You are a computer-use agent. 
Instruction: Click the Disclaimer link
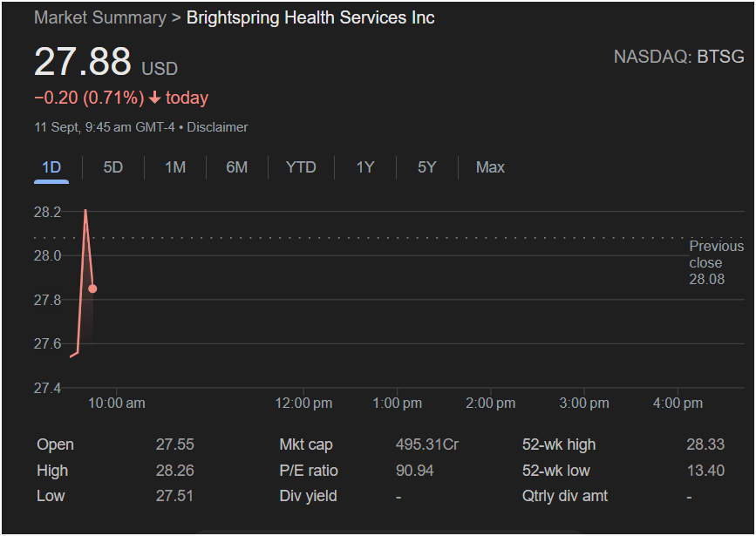[217, 127]
